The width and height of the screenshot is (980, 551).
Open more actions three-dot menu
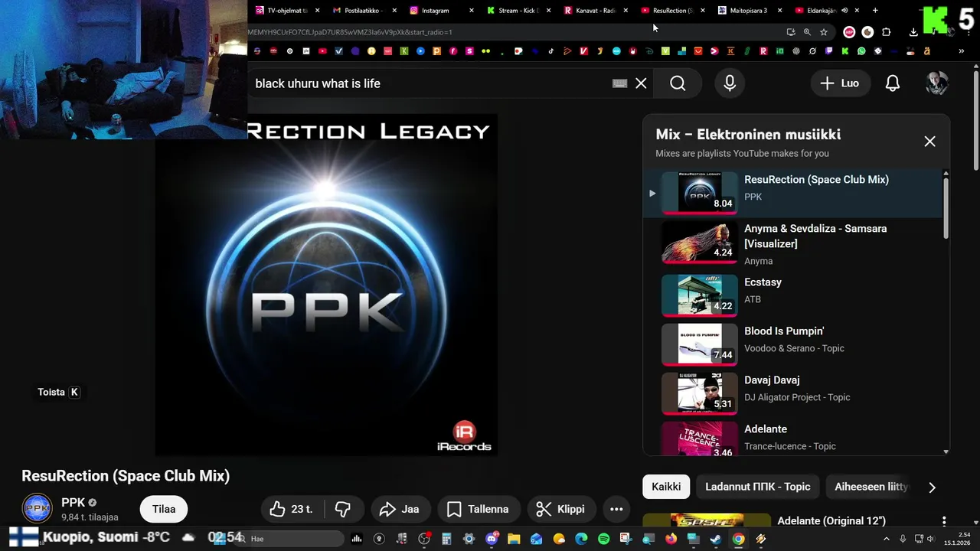click(x=616, y=509)
